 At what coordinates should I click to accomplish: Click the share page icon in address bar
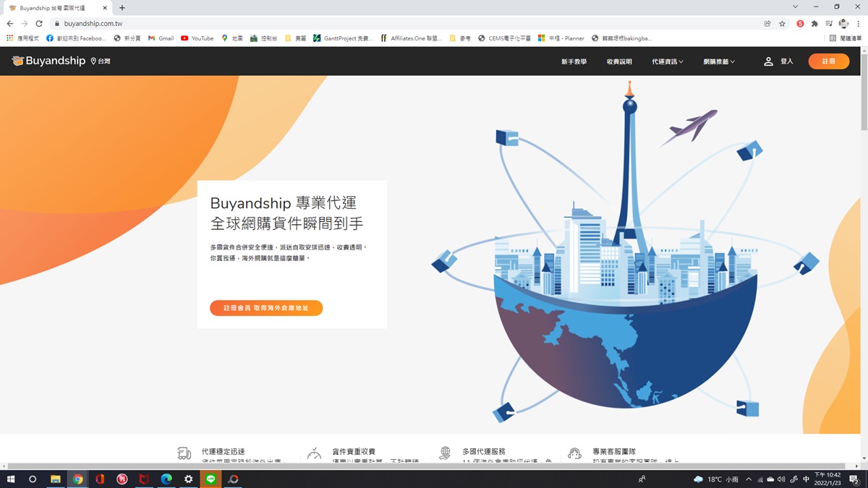(x=767, y=23)
